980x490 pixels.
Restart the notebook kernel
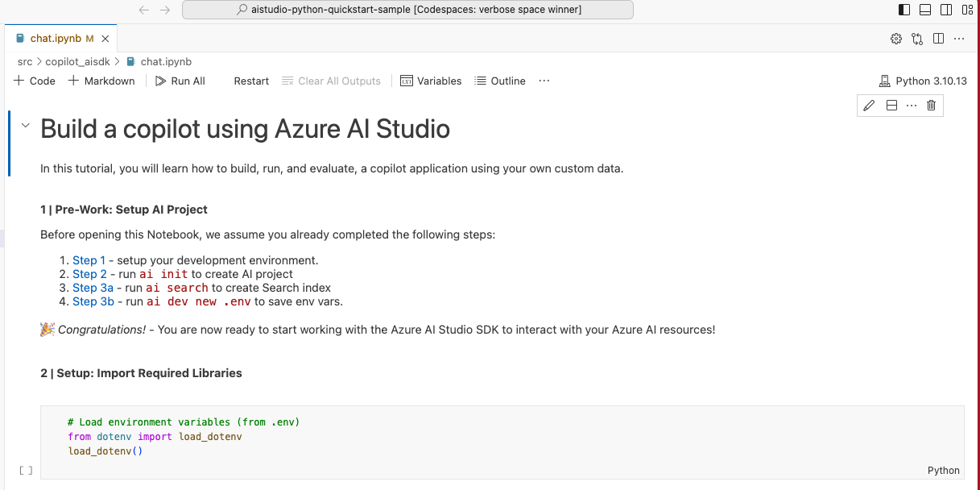251,81
